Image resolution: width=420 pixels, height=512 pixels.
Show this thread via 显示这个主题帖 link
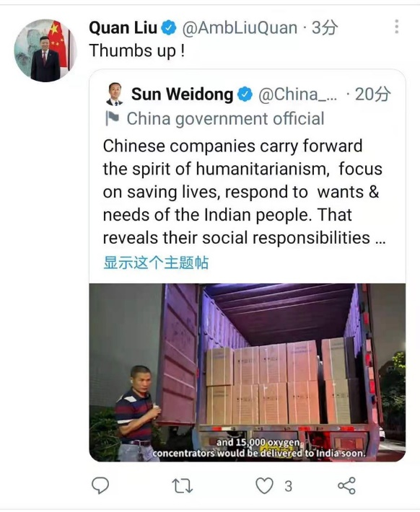[156, 262]
